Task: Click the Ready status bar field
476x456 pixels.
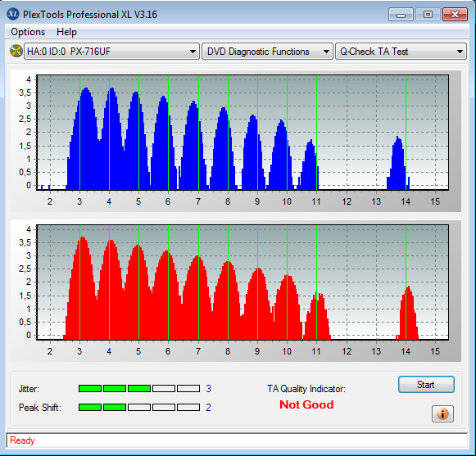Action: (237, 440)
